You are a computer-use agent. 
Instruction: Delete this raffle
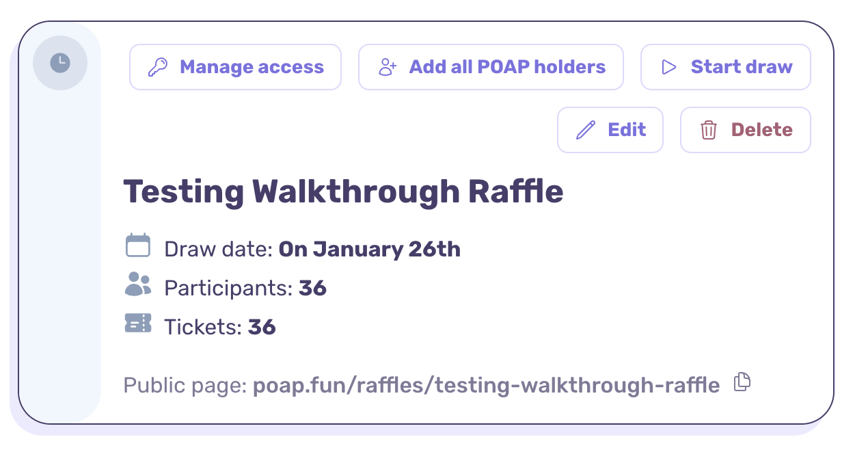click(x=745, y=129)
